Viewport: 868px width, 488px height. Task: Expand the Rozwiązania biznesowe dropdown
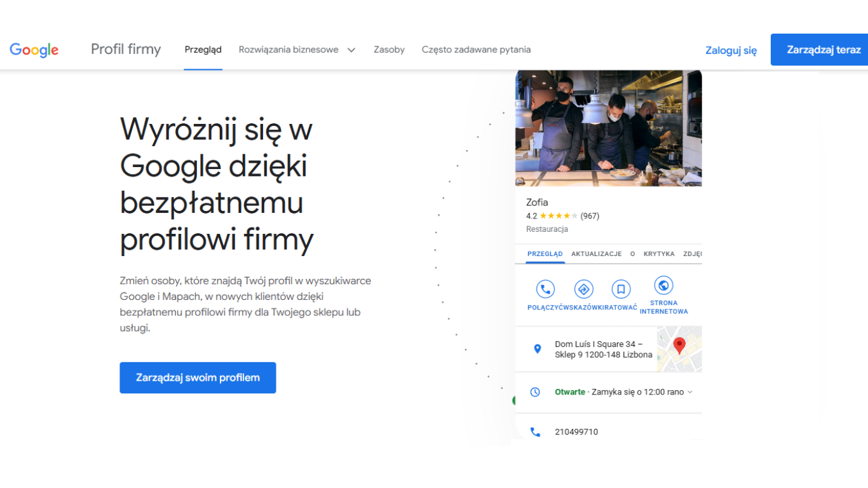pos(297,50)
